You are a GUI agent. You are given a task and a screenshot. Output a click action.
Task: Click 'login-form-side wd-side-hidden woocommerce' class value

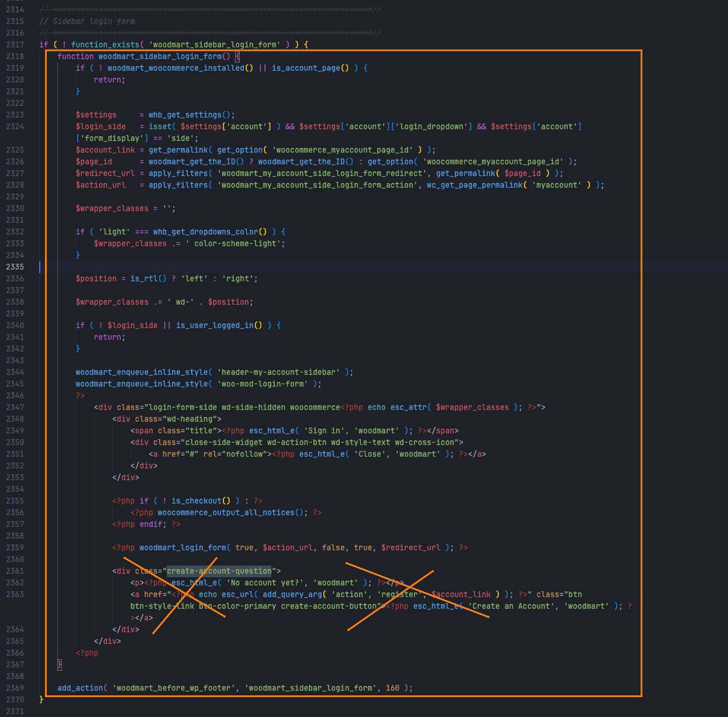(244, 407)
